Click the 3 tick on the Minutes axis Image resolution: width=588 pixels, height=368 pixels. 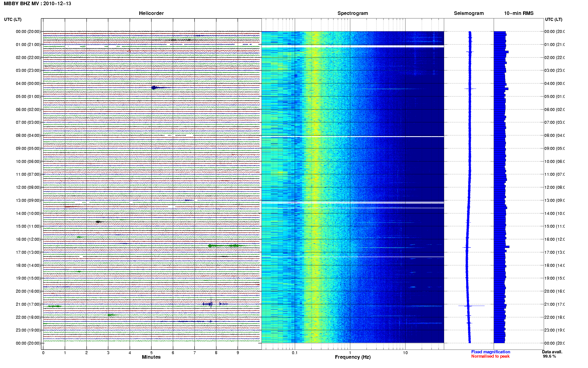pos(108,353)
